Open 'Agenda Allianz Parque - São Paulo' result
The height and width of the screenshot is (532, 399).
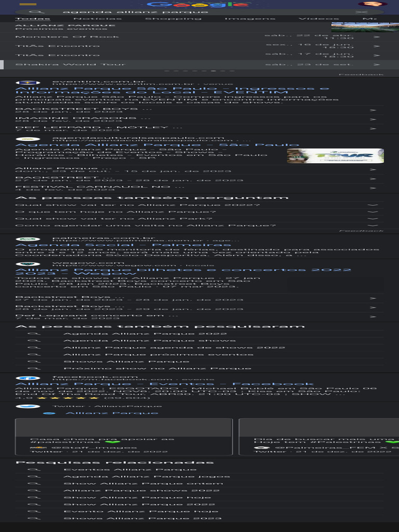pyautogui.click(x=157, y=145)
